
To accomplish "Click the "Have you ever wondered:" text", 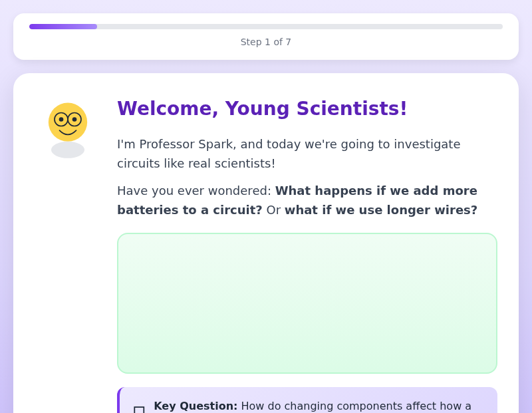I will point(194,191).
